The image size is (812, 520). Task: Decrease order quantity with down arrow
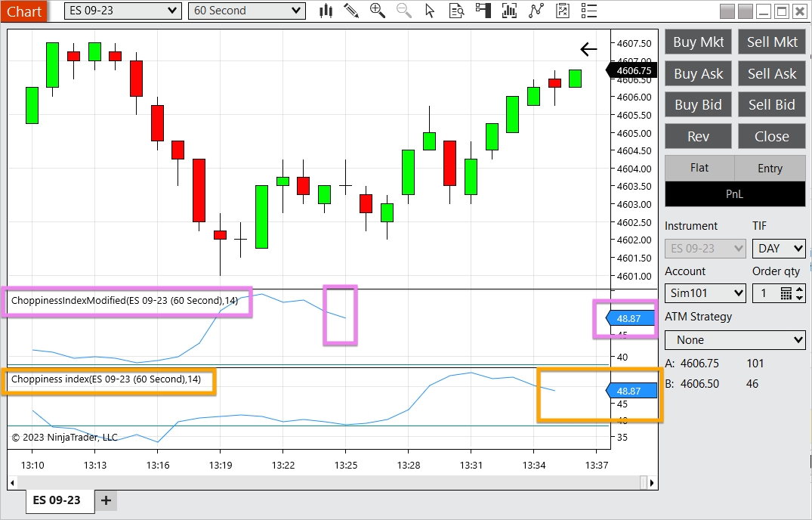click(x=800, y=297)
